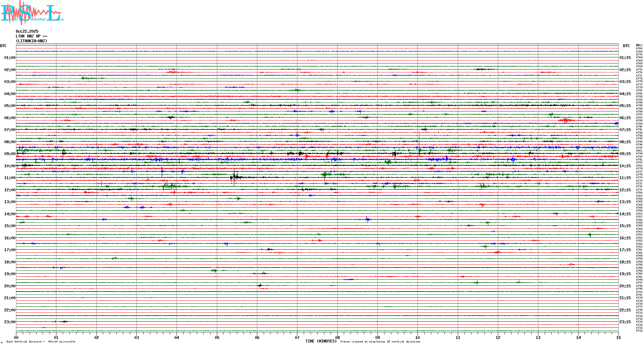Image resolution: width=644 pixels, height=346 pixels.
Task: Click the TIME (MINUTES) axis title
Action: (x=321, y=341)
